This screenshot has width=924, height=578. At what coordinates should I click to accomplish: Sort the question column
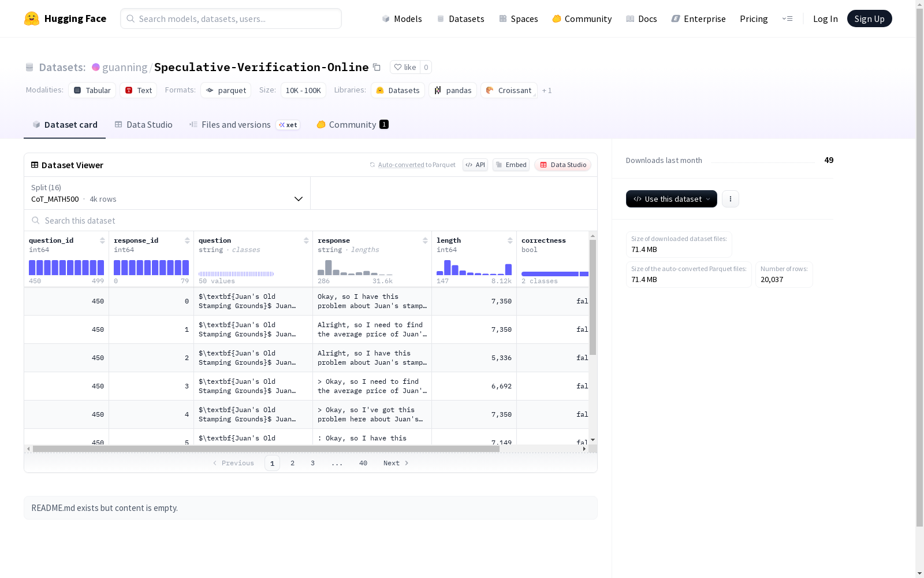click(x=306, y=240)
